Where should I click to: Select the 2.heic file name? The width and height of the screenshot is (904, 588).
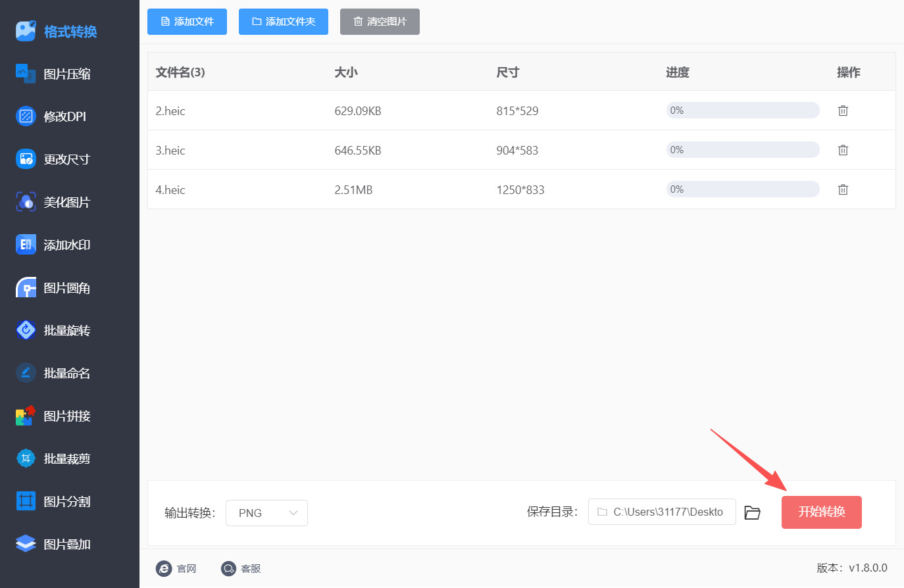pos(170,110)
